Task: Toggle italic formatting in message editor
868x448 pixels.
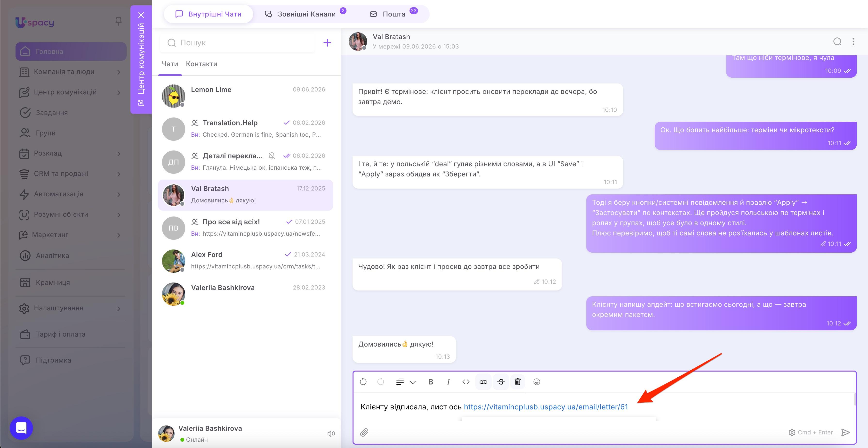Action: (448, 382)
